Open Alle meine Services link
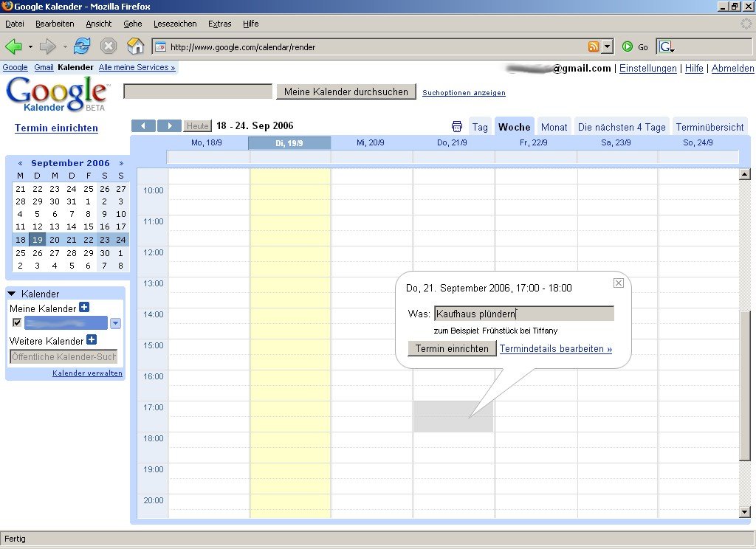The image size is (756, 549). pyautogui.click(x=137, y=67)
